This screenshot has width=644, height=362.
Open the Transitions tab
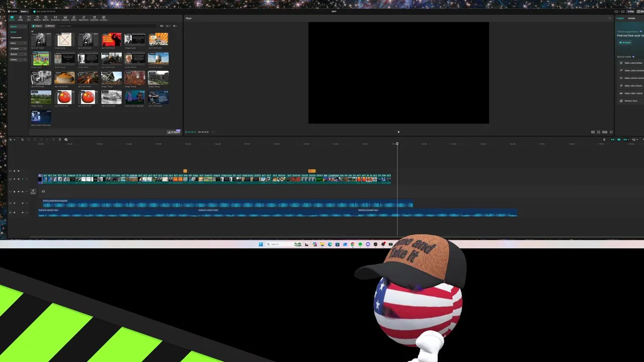(x=55, y=18)
